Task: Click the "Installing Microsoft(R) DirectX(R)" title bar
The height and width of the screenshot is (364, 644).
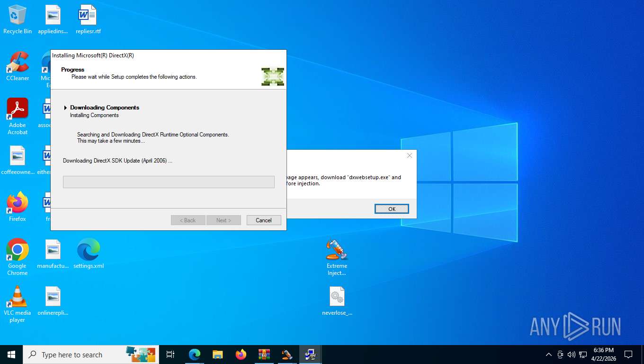Action: coord(169,55)
